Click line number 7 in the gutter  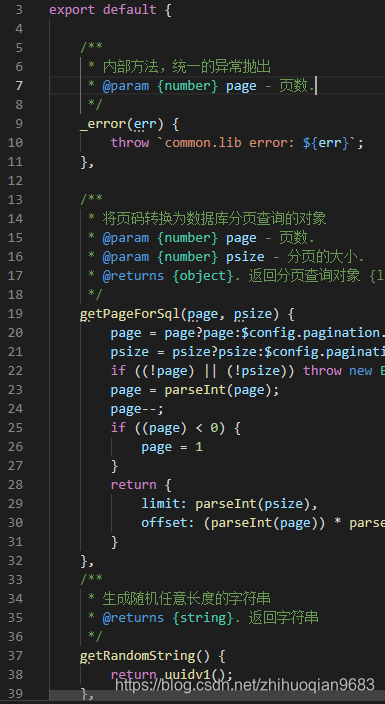(18, 85)
